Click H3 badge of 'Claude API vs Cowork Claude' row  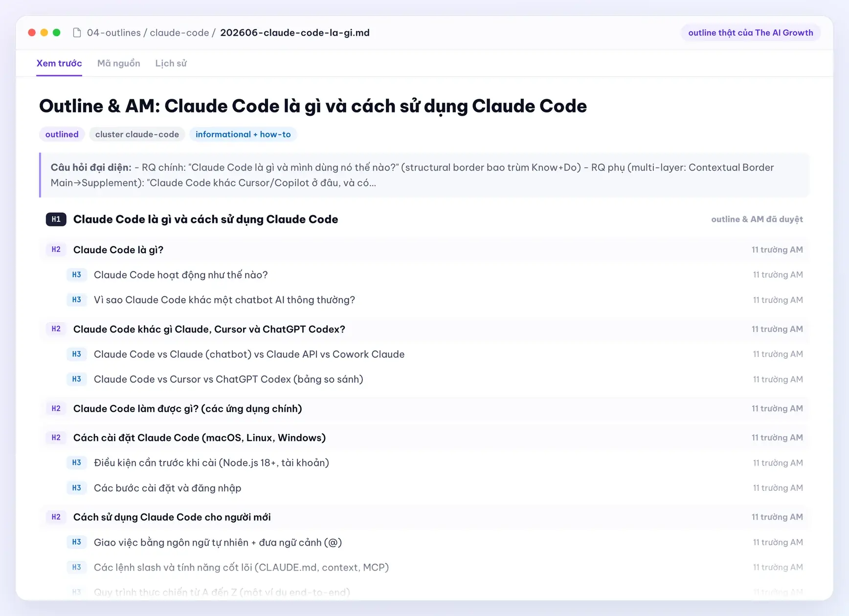click(77, 354)
